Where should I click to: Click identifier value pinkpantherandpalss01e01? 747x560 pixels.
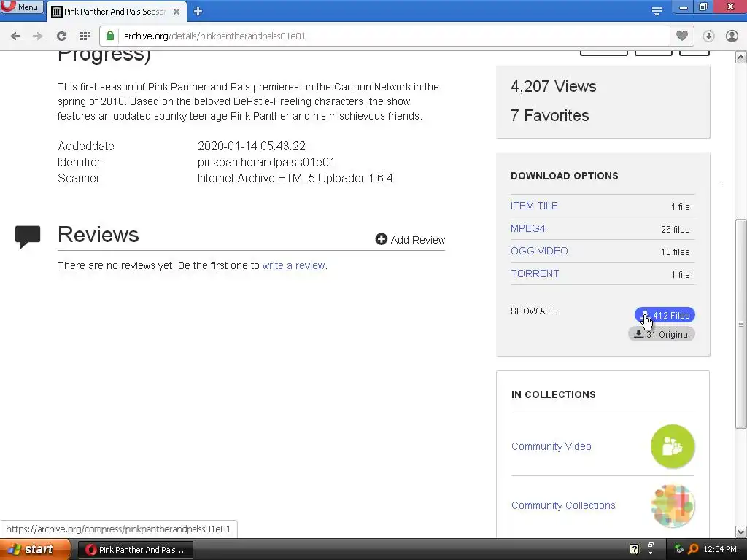click(266, 162)
